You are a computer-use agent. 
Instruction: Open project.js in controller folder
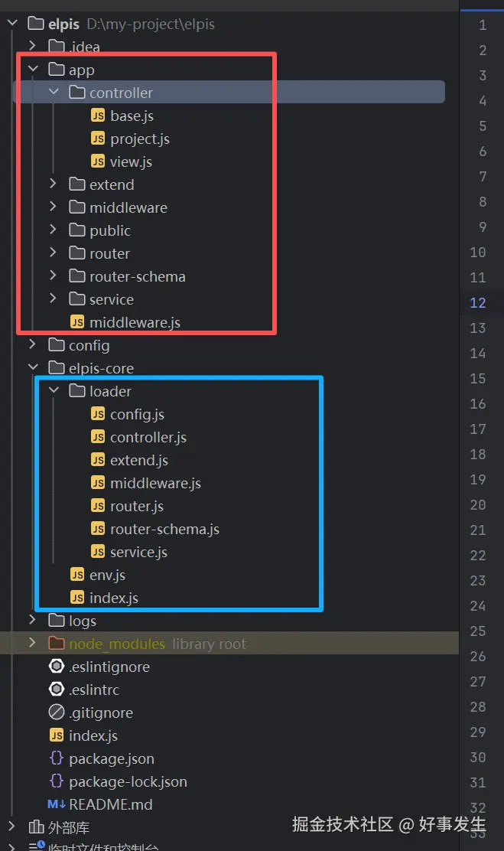coord(139,139)
